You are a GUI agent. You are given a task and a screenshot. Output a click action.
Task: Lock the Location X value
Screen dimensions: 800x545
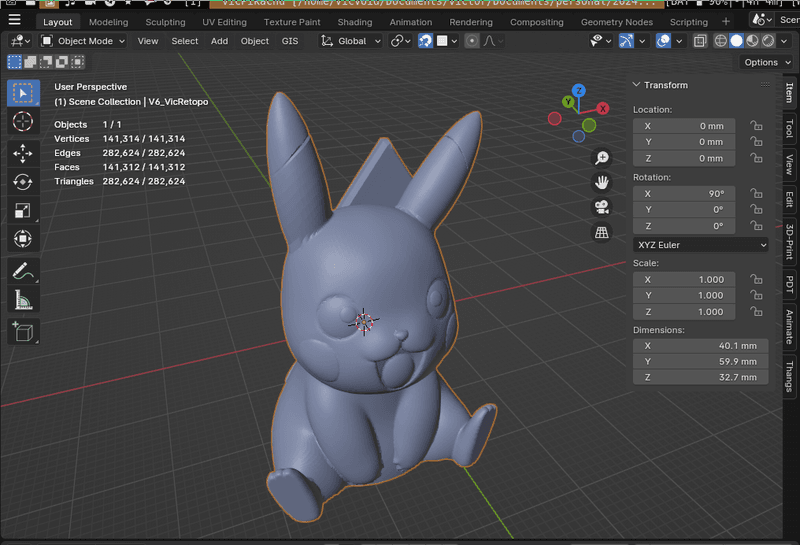coord(757,126)
